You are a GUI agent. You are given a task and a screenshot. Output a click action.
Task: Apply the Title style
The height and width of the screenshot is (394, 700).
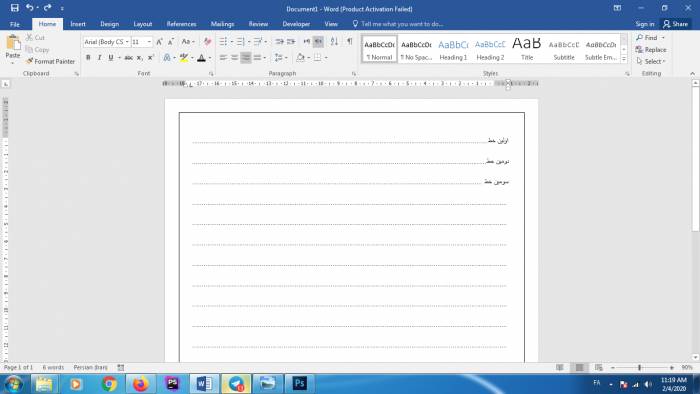coord(527,49)
